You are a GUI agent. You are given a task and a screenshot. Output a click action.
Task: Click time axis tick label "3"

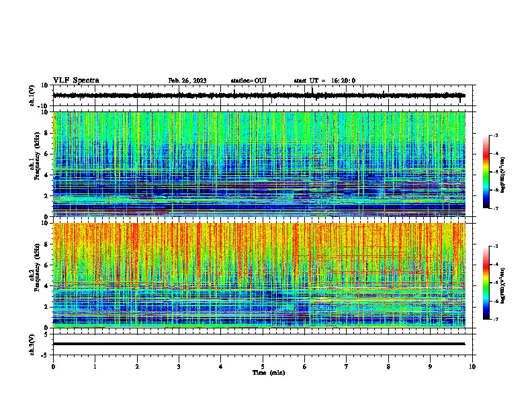(179, 367)
